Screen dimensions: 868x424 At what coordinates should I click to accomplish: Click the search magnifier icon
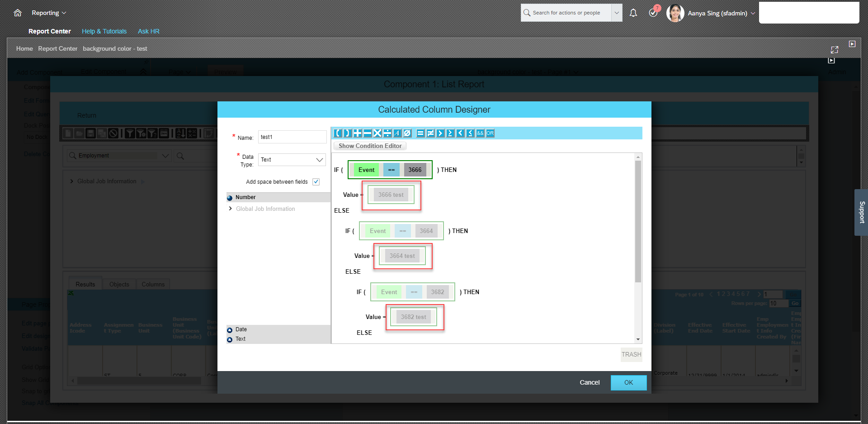click(527, 13)
